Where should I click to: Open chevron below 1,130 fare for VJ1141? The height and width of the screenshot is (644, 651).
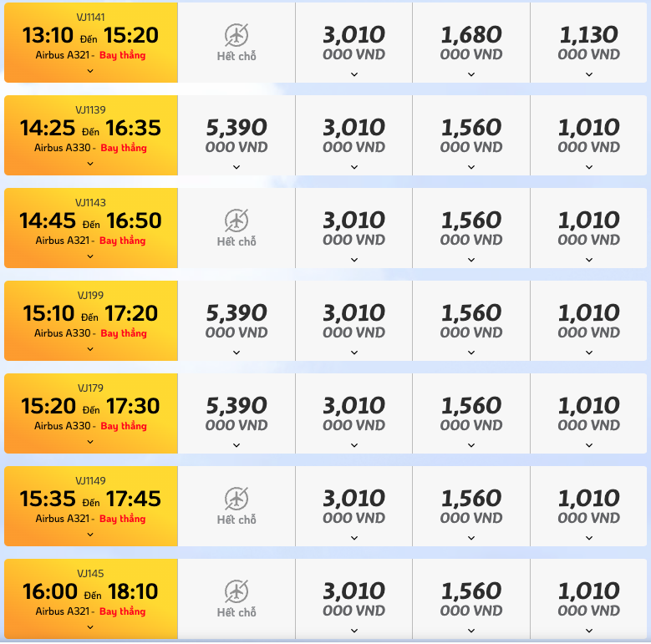[588, 74]
